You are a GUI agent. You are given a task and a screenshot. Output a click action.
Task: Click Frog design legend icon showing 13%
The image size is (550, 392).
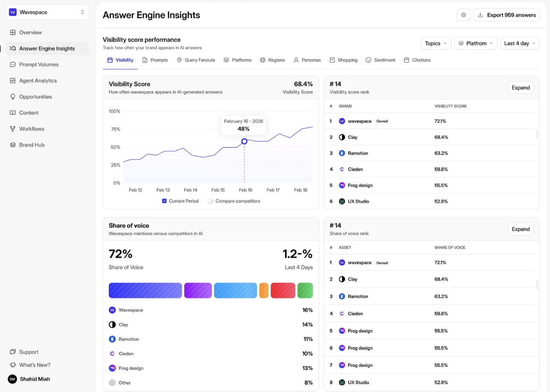(x=112, y=368)
